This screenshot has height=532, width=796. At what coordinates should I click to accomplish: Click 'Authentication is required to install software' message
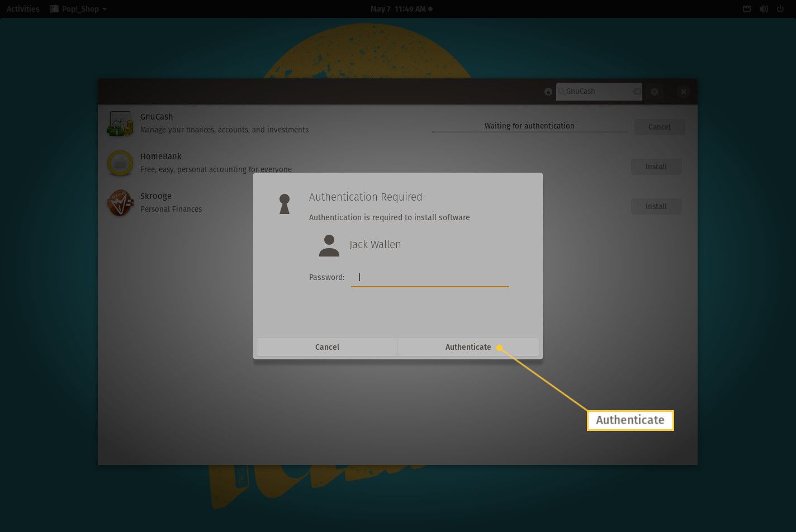pos(390,217)
